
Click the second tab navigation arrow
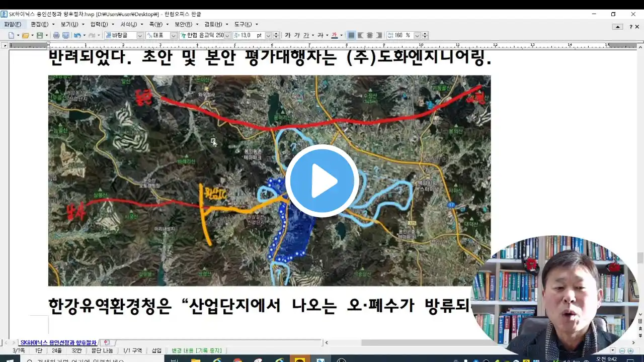click(14, 343)
